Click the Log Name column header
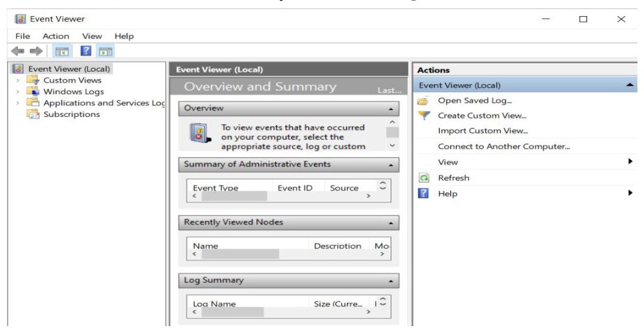Screen dimensions: 644x332 click(214, 303)
